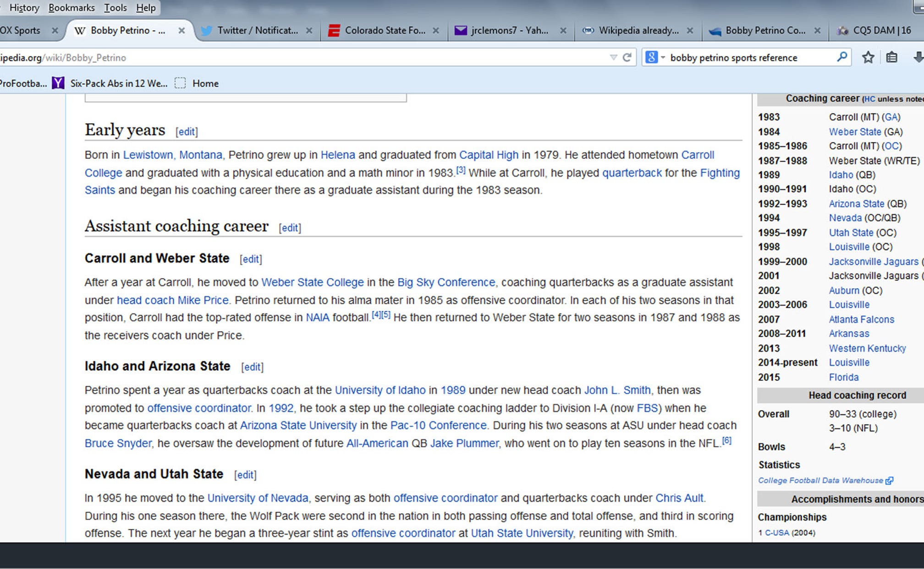
Task: Open the Big Sky Conference link
Action: point(446,282)
